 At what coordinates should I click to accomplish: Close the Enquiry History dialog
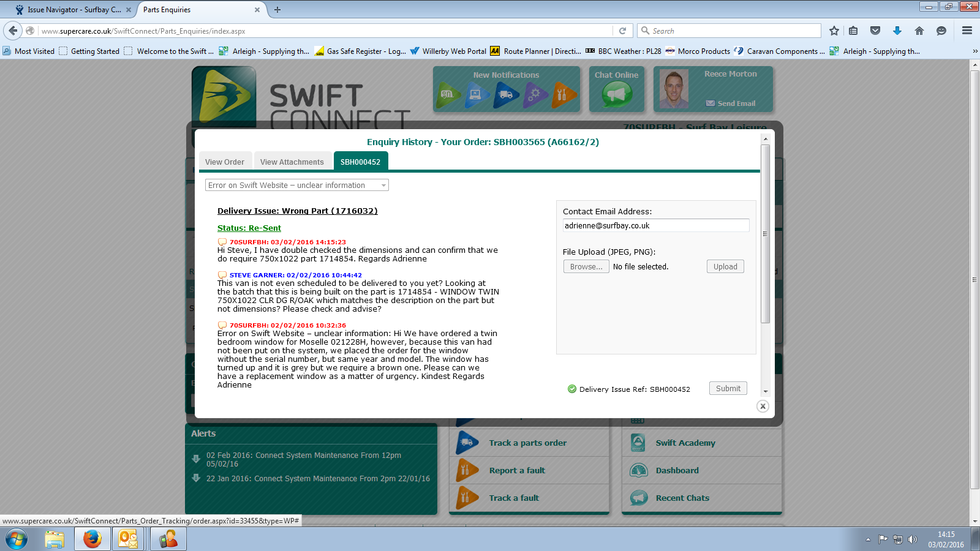click(x=763, y=406)
